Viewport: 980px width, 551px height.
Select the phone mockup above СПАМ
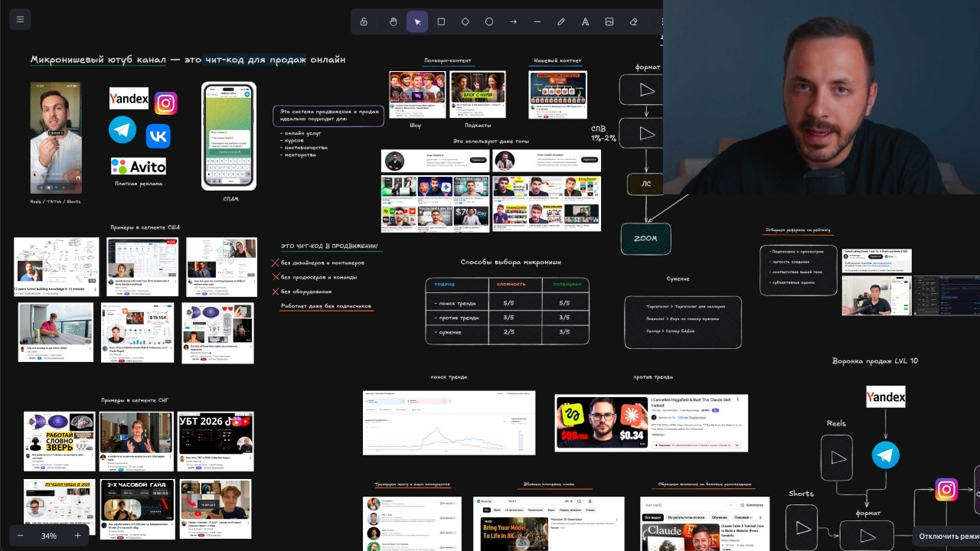(x=229, y=135)
